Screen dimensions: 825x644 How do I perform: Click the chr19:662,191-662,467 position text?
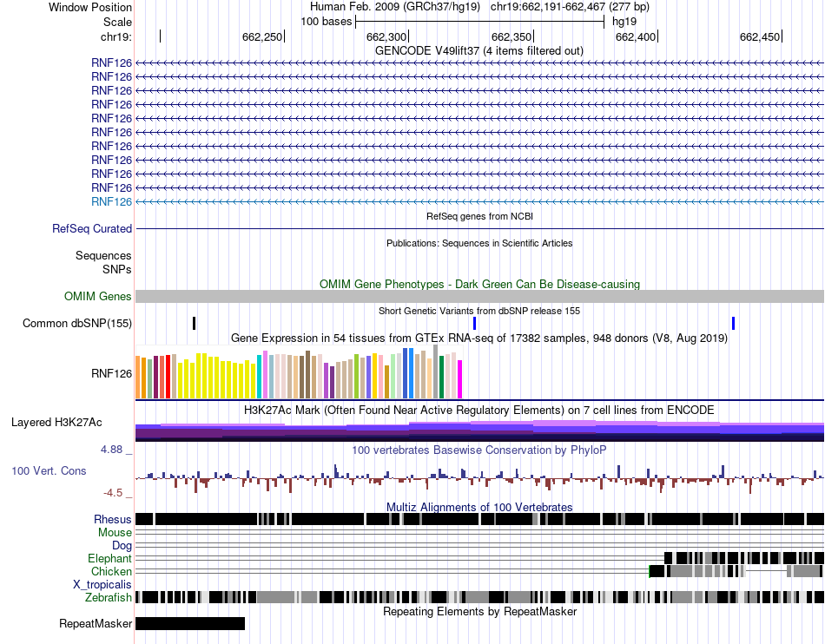point(570,7)
